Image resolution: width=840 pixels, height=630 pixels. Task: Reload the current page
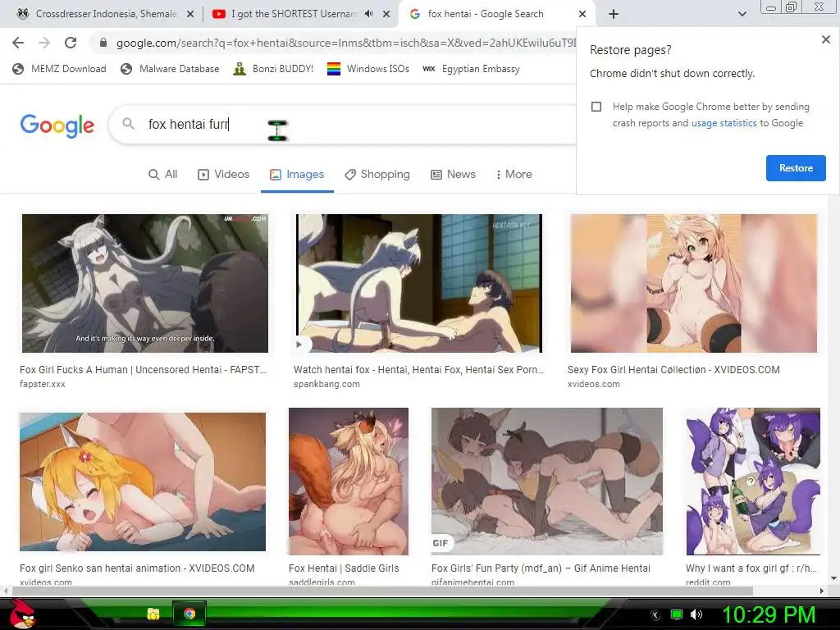tap(71, 43)
